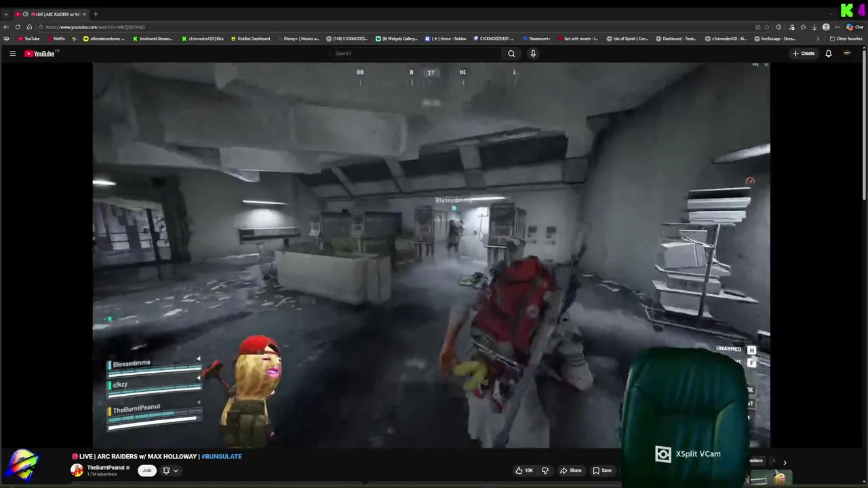Open the Home - Roblox bookmark
The height and width of the screenshot is (488, 868).
tap(446, 39)
